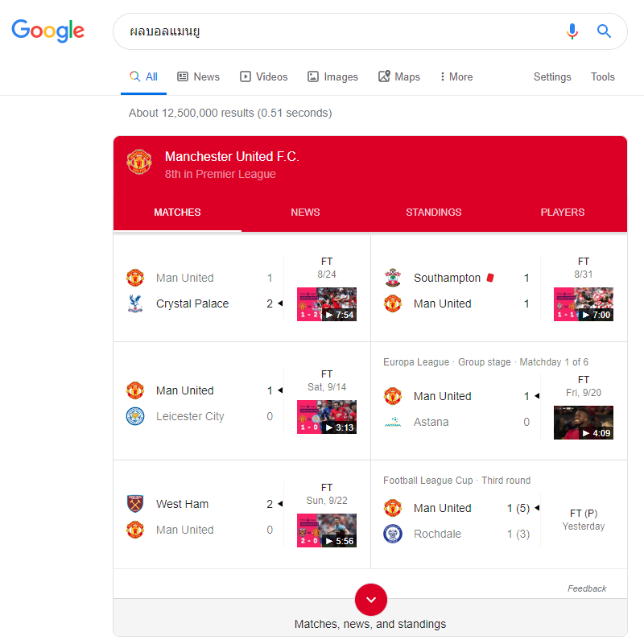Image resolution: width=644 pixels, height=644 pixels.
Task: Click the Google logo
Action: pos(47,31)
